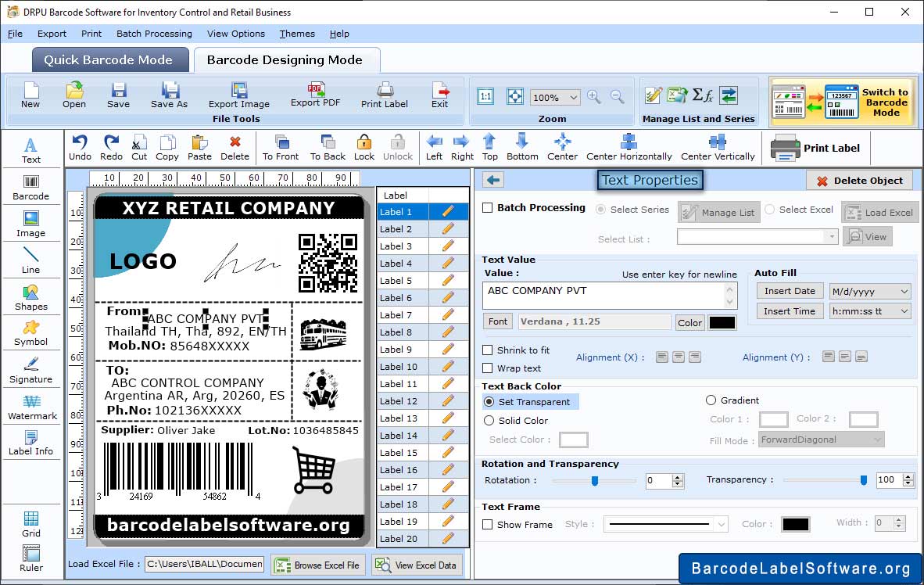Cut the selected object
924x585 pixels.
[x=139, y=148]
